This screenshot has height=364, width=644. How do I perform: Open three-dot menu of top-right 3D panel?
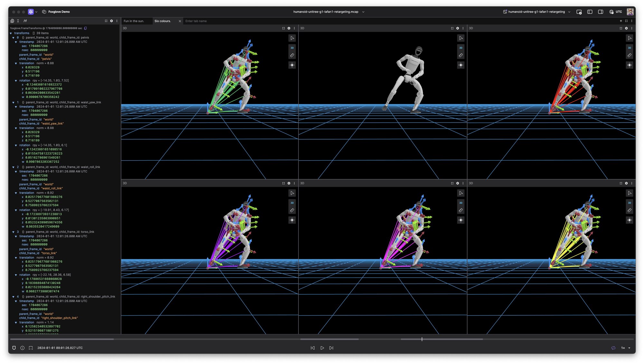632,28
